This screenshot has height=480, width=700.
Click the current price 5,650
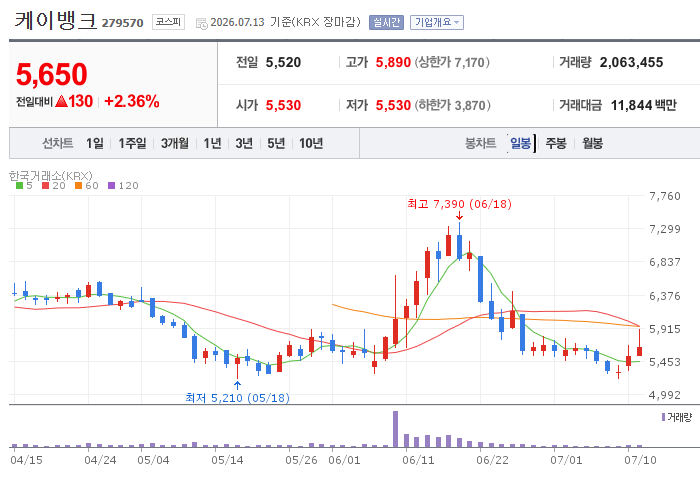pyautogui.click(x=52, y=74)
